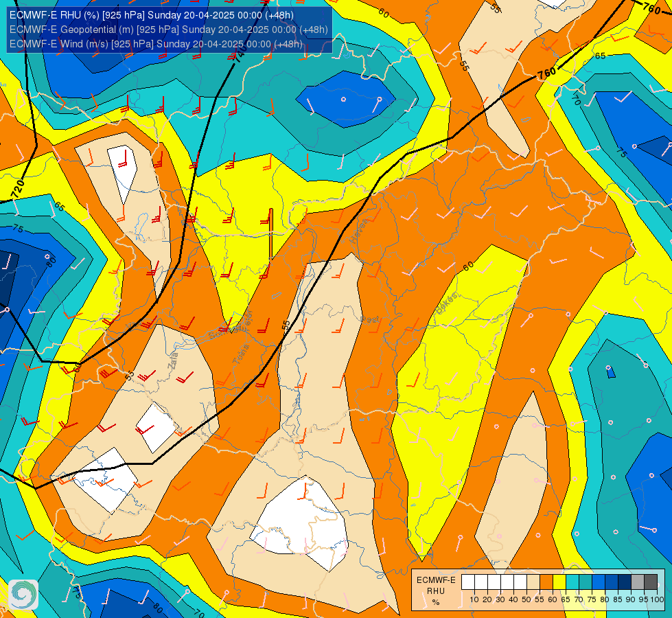Click the Fejér county label
The height and width of the screenshot is (618, 672).
click(249, 320)
